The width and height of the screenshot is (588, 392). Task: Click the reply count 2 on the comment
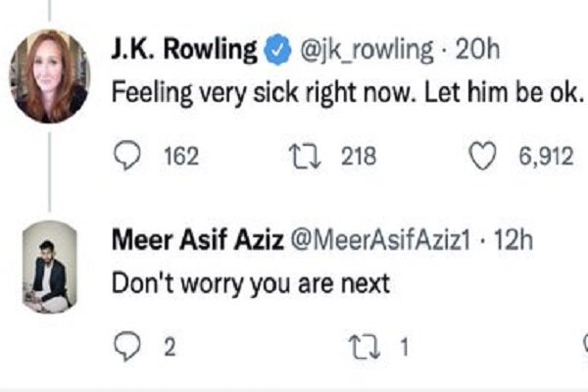click(168, 346)
